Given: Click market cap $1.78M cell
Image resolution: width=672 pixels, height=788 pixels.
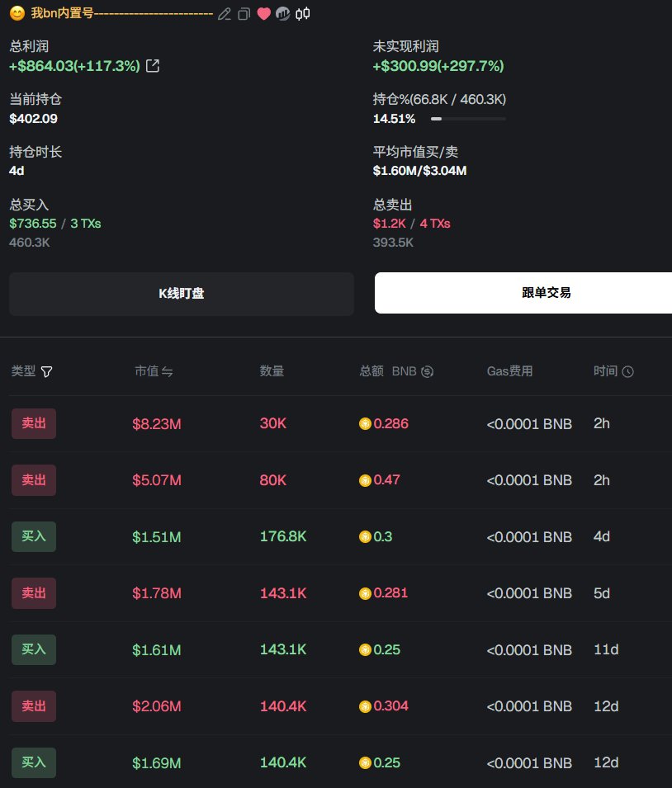Looking at the screenshot, I should [156, 593].
